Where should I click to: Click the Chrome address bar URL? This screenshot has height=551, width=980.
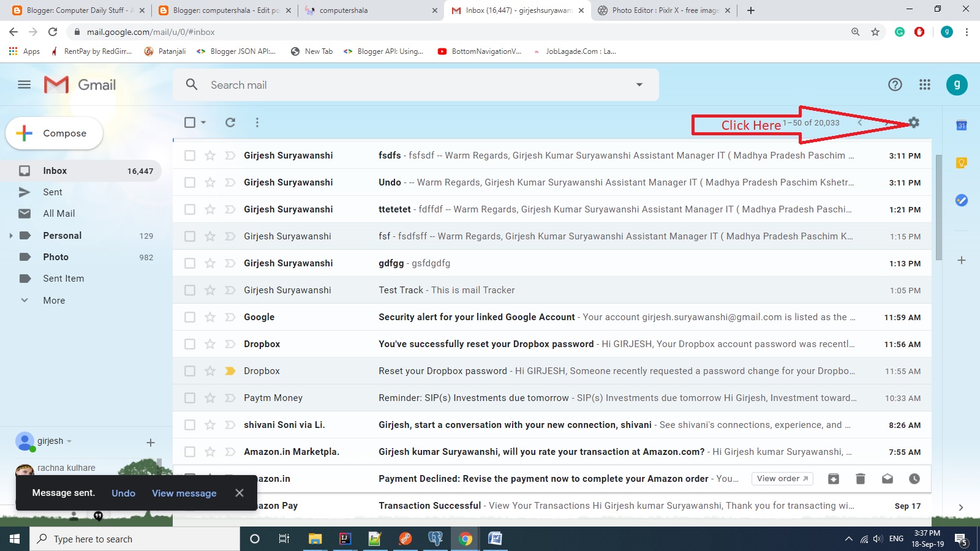tap(151, 32)
